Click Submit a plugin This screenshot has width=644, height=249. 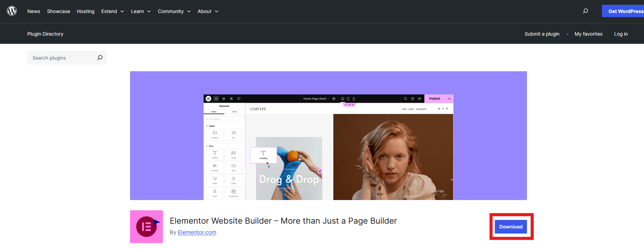(542, 34)
